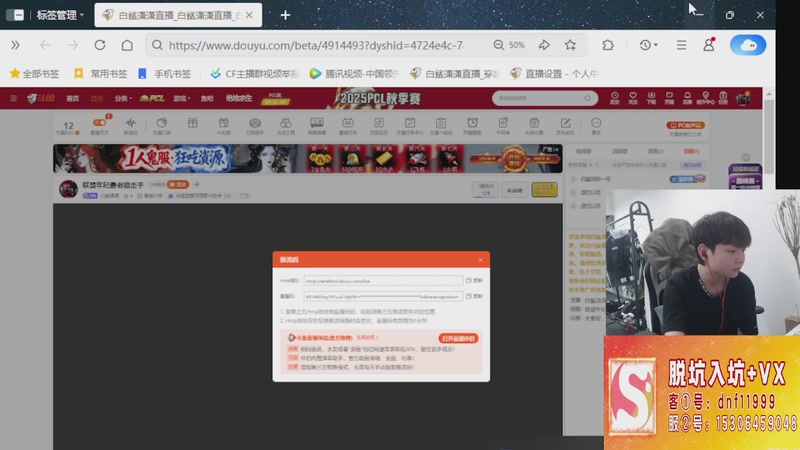This screenshot has width=800, height=450.
Task: Click the blue cloud button
Action: pyautogui.click(x=747, y=45)
